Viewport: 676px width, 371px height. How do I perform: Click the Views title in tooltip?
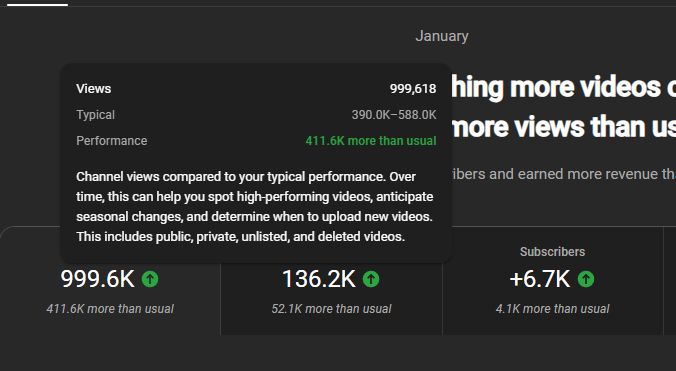click(94, 89)
